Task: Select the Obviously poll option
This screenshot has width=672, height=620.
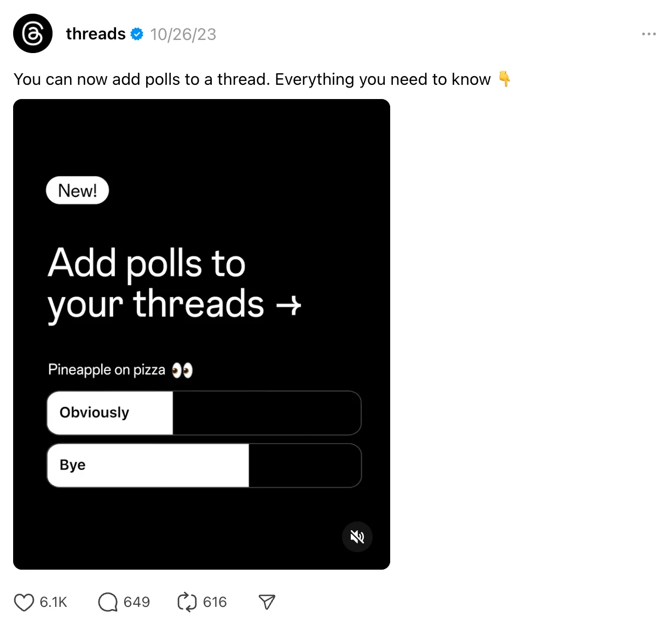Action: point(204,413)
